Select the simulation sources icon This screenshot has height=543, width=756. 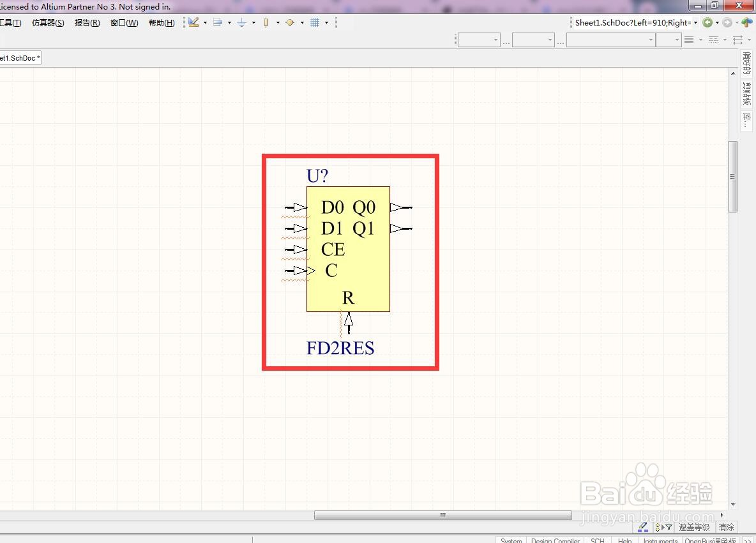tap(291, 22)
